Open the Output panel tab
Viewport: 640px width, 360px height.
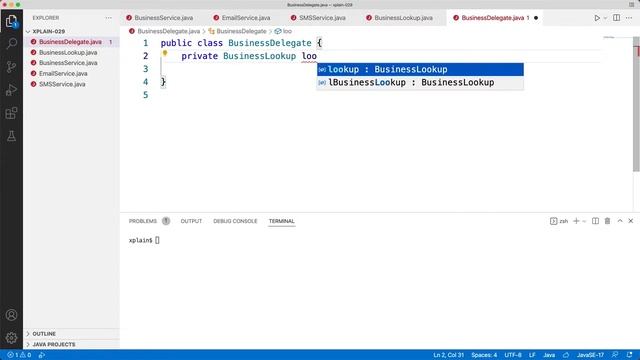tap(191, 221)
